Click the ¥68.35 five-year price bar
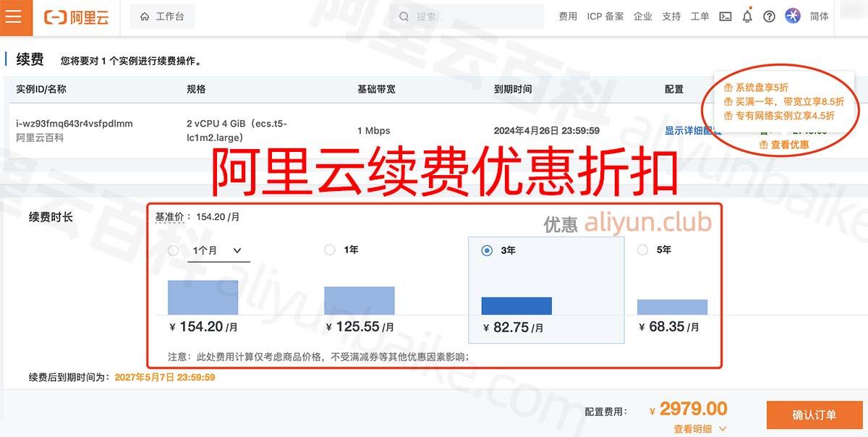Screen dimensions: 868x437 [672, 307]
